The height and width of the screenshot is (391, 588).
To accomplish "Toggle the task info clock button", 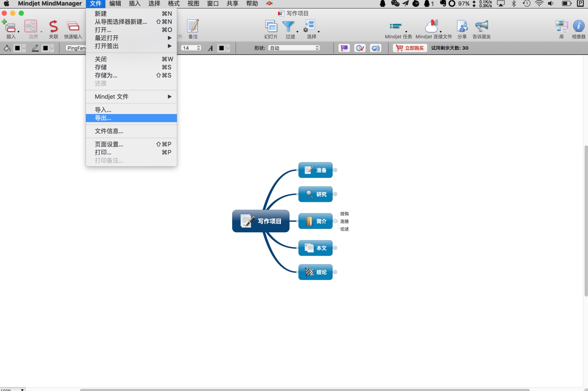I will tap(360, 48).
